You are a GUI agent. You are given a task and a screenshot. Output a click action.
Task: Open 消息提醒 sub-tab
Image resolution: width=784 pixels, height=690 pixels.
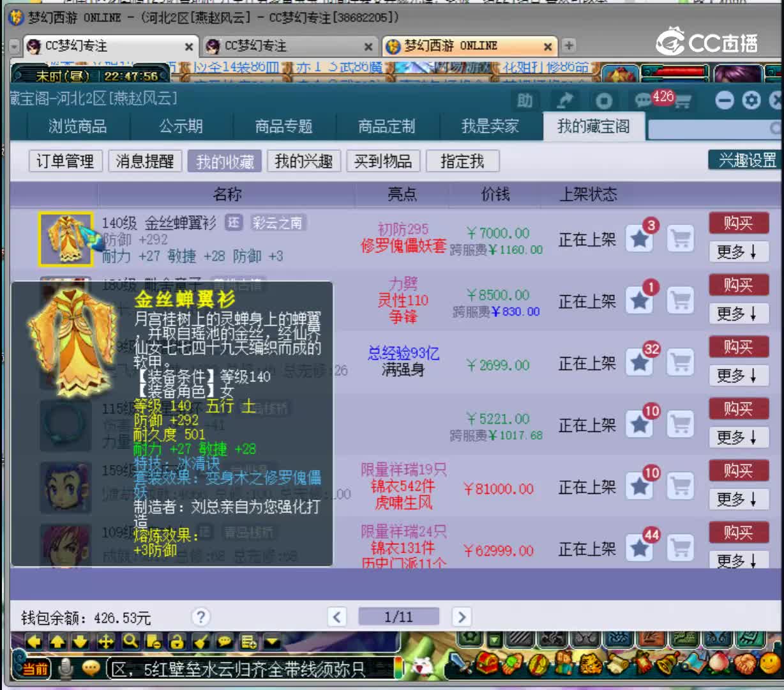[x=145, y=161]
